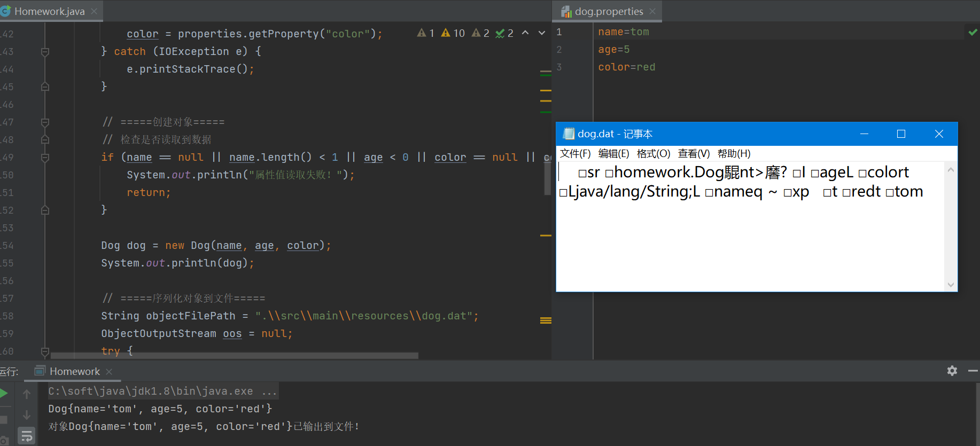Rerun Homework with the green play icon
Image resolution: width=980 pixels, height=446 pixels.
pos(4,394)
